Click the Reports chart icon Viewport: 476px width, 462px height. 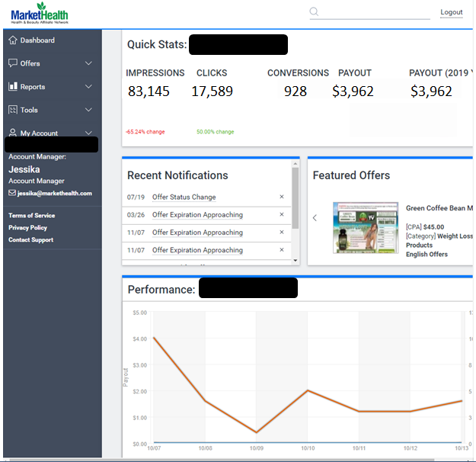[x=13, y=87]
